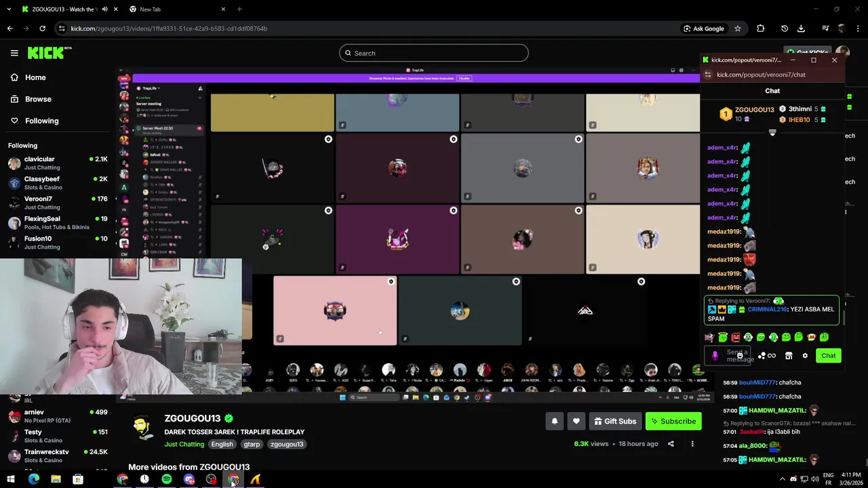The height and width of the screenshot is (488, 868).
Task: Click ala_8000 username in chat
Action: 752,446
